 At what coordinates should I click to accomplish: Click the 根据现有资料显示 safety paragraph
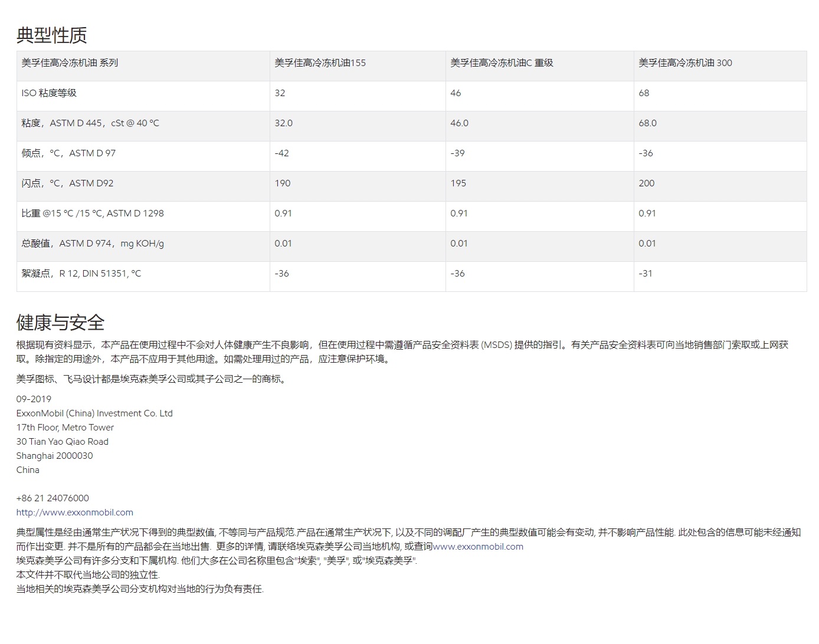tap(402, 352)
